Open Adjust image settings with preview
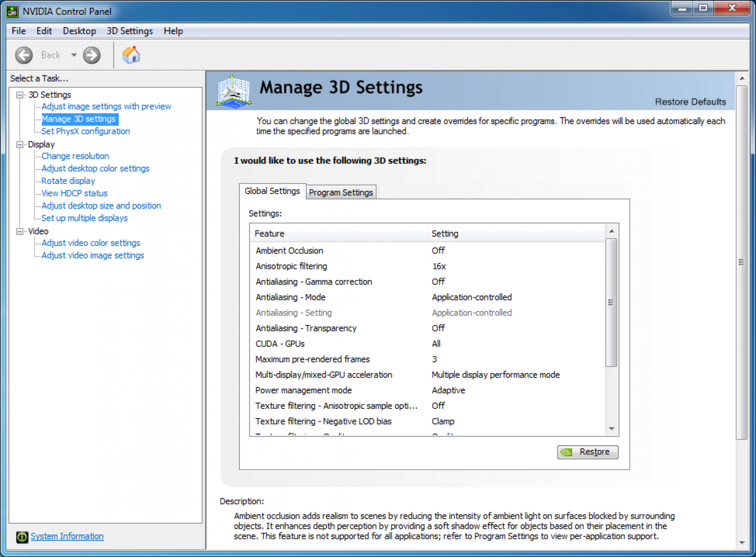Screen dimensions: 756x557 106,106
